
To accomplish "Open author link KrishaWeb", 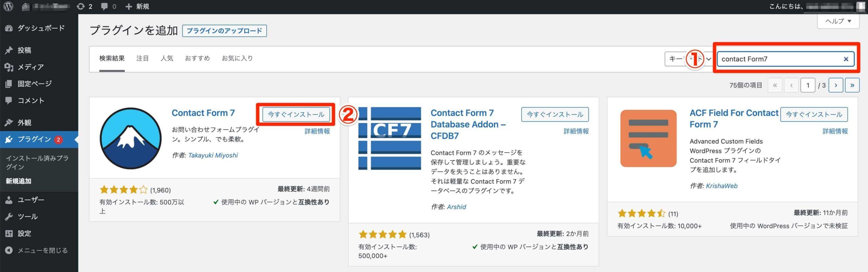I will 722,186.
